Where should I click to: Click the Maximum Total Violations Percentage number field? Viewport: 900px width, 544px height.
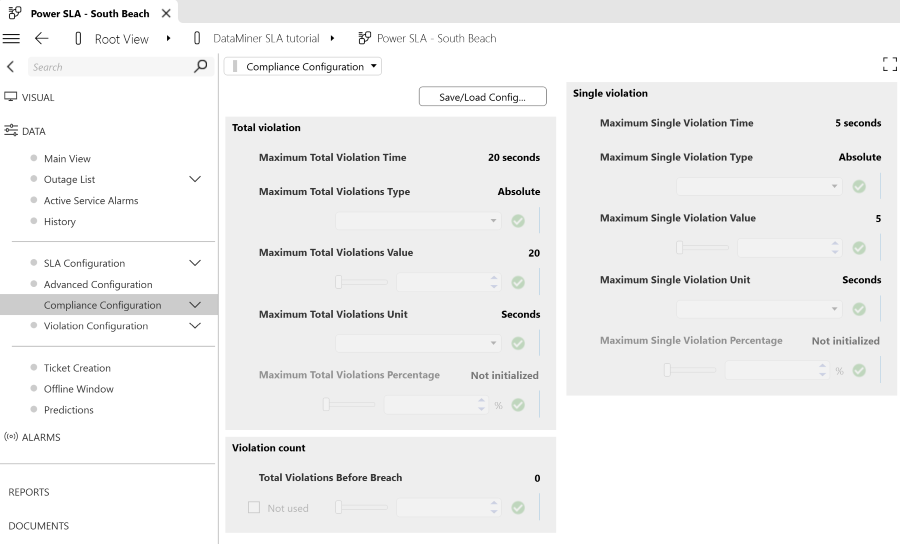436,405
